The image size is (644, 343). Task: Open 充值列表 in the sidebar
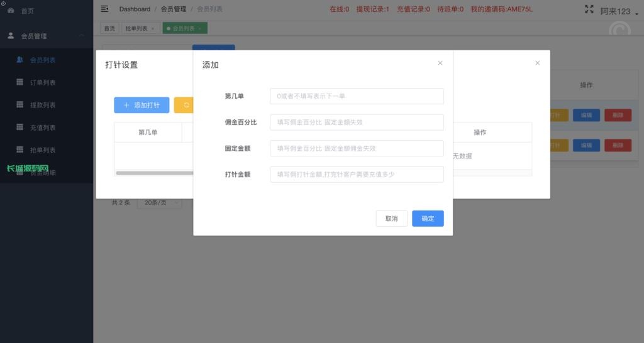43,128
